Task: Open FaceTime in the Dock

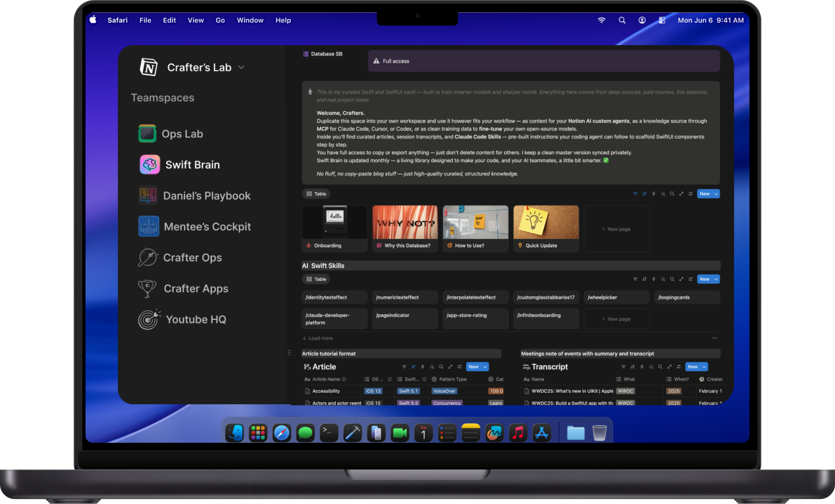Action: [x=400, y=433]
